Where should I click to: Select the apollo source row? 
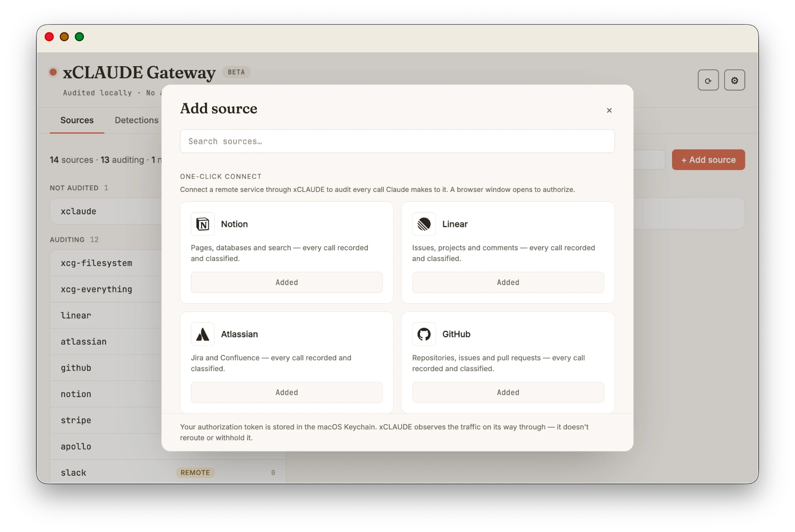[106, 446]
